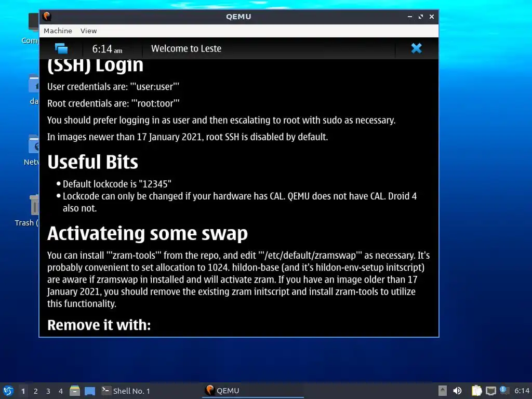Click the zram-tools paragraph text

point(238,279)
